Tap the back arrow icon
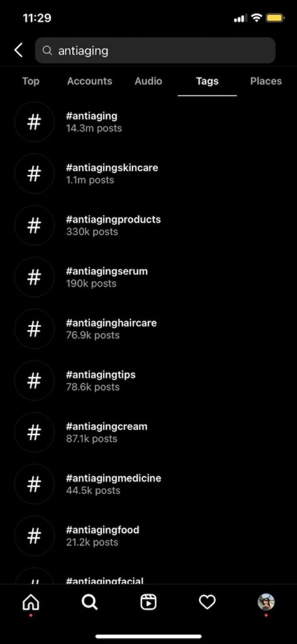 click(x=18, y=50)
